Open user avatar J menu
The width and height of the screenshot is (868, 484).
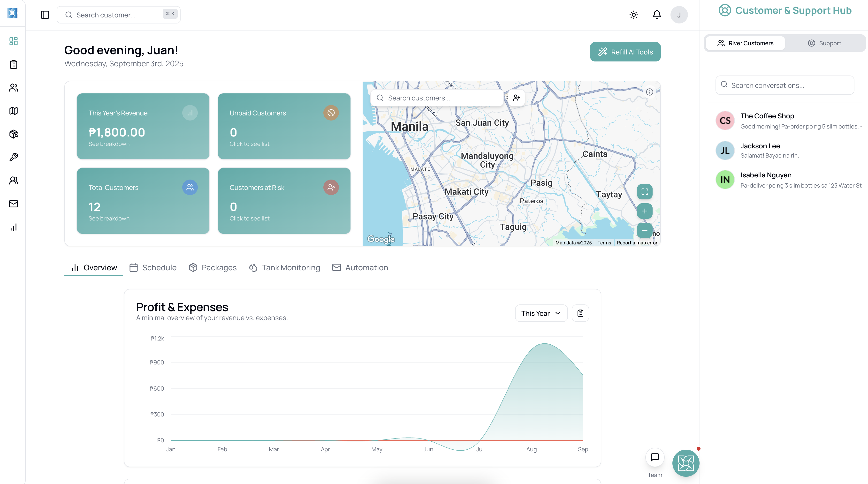pos(679,15)
